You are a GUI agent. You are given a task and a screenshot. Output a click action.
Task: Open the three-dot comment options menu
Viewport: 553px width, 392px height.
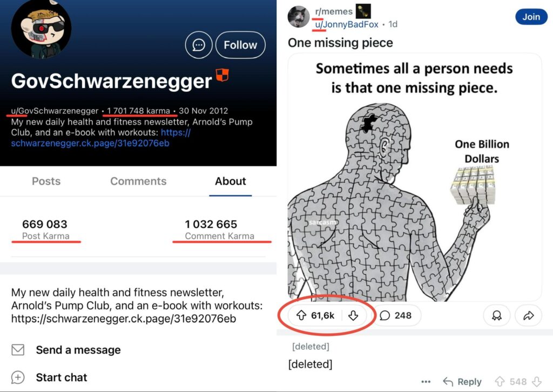426,382
